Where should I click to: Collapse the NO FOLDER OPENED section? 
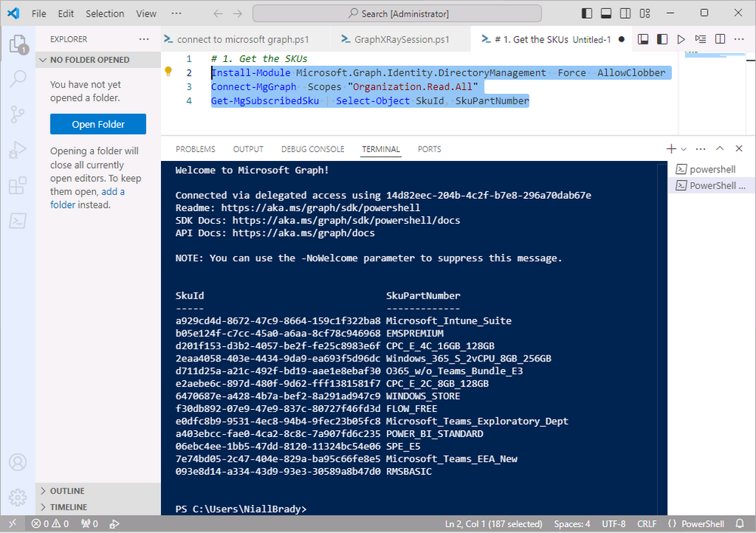click(98, 60)
